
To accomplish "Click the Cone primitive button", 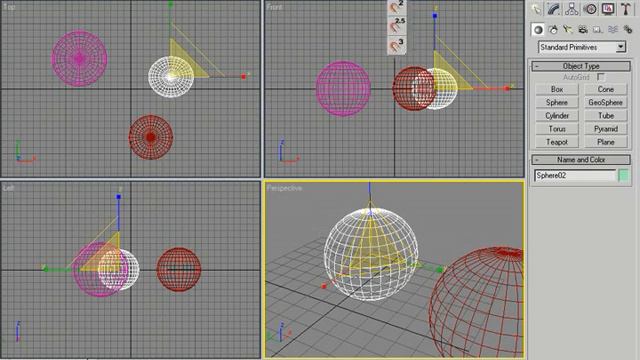I will pyautogui.click(x=606, y=89).
